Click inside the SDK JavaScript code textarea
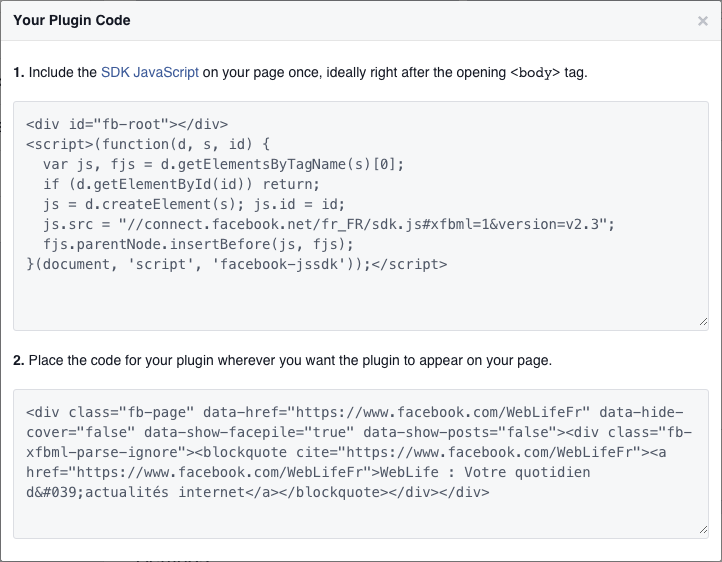The height and width of the screenshot is (562, 722). pyautogui.click(x=361, y=216)
